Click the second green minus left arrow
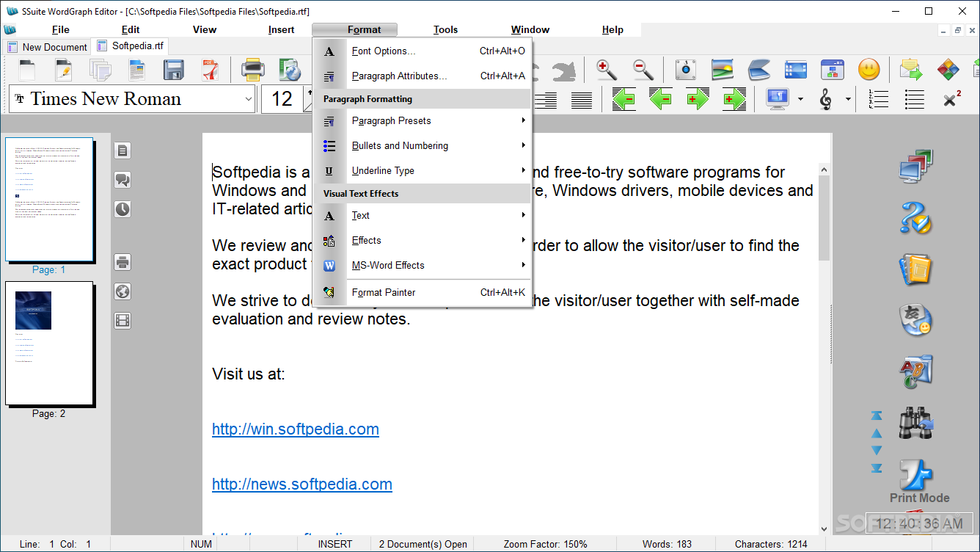 (x=660, y=99)
